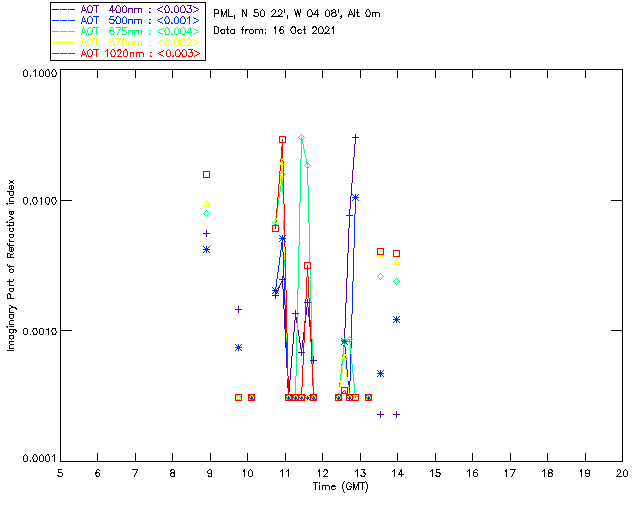Click the x-axis tick label 19
Screen dimensions: 640x512
(x=585, y=473)
